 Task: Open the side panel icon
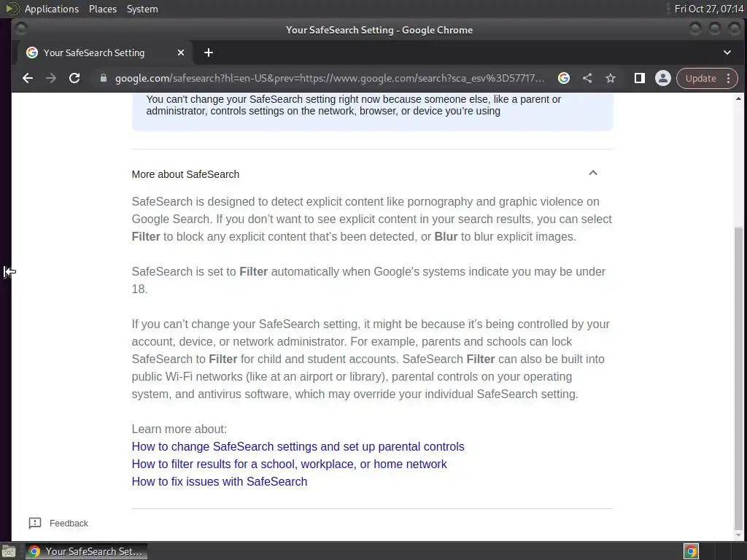click(x=639, y=78)
